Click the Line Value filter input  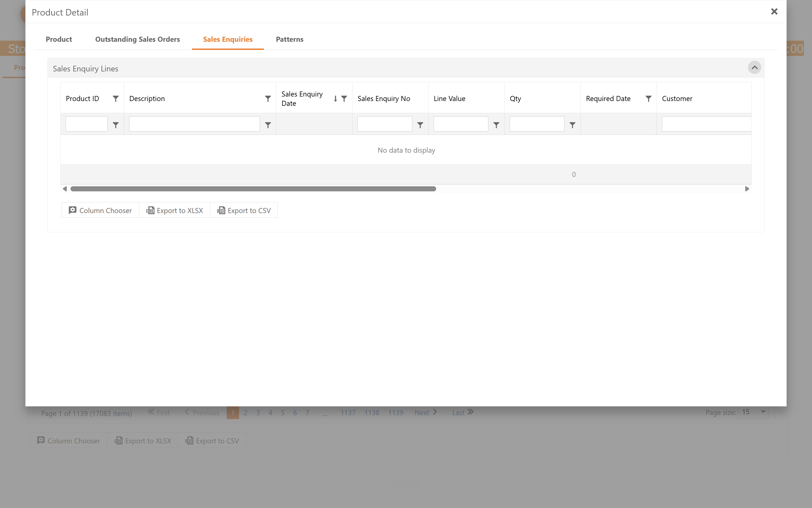coord(461,124)
